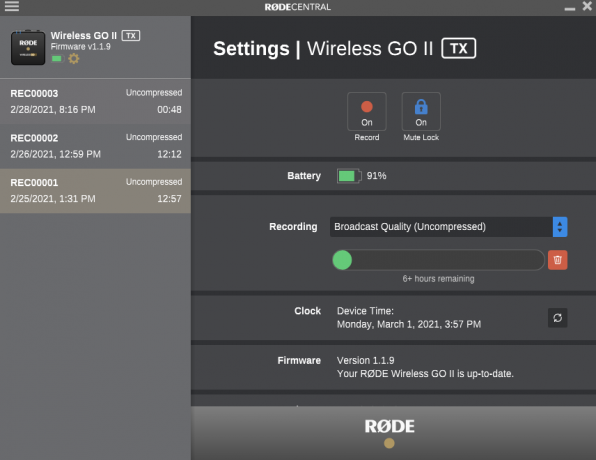
Task: Click the sidebar TX badge
Action: click(x=131, y=36)
